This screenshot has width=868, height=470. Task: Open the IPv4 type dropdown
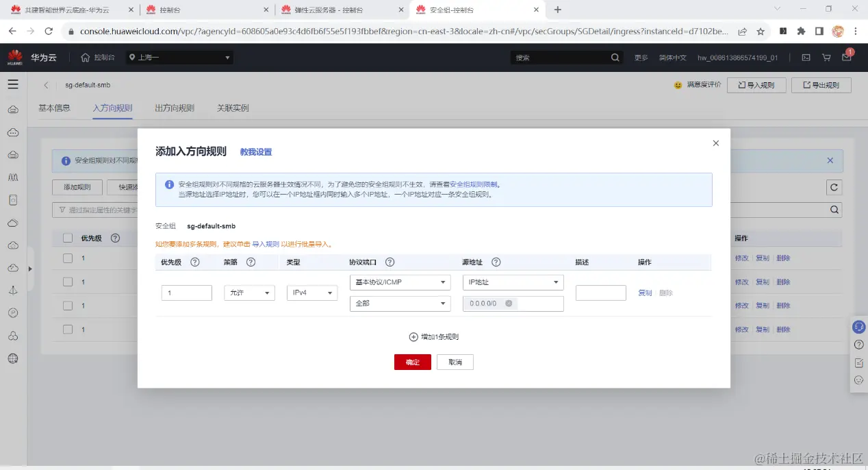pyautogui.click(x=312, y=293)
